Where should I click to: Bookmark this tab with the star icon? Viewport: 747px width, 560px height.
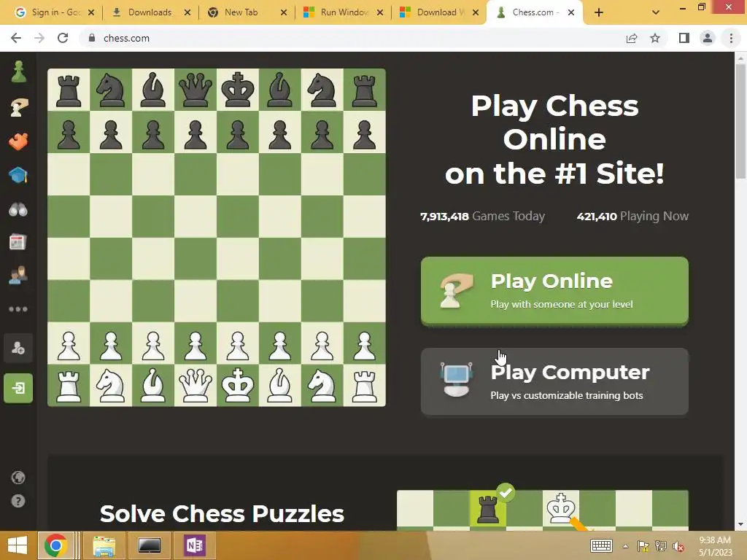[x=655, y=38]
